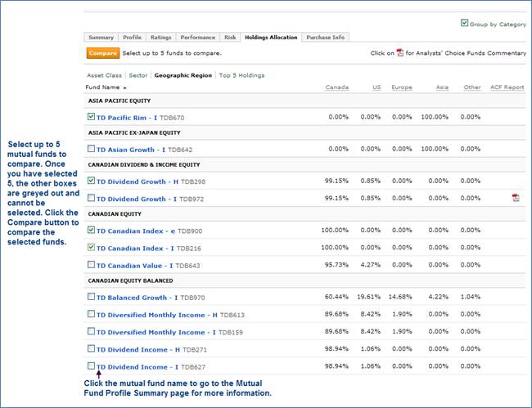Viewport: 532px width, 408px height.
Task: Sort by the Asia column header
Action: coord(442,87)
